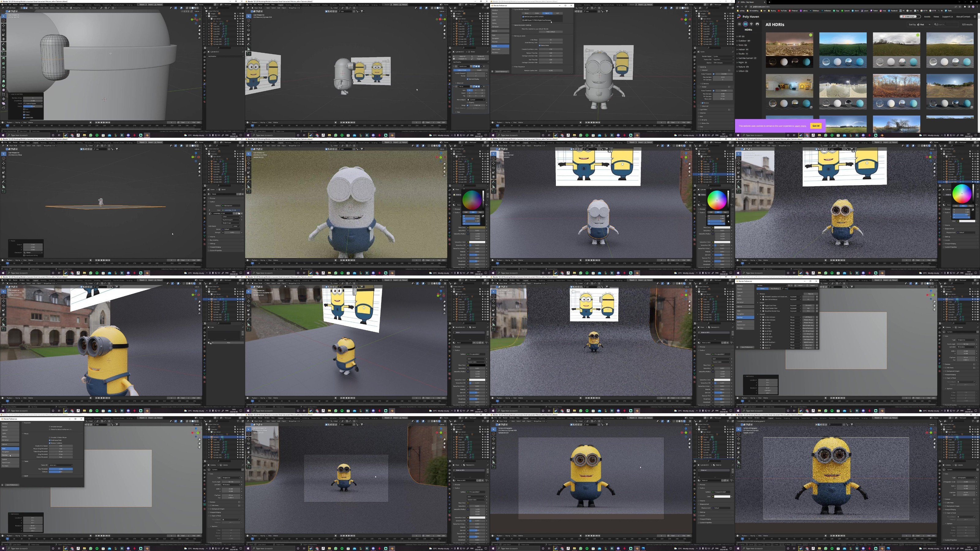
Task: Open the Vertex menu in Edit Mode header
Action: pyautogui.click(x=52, y=8)
